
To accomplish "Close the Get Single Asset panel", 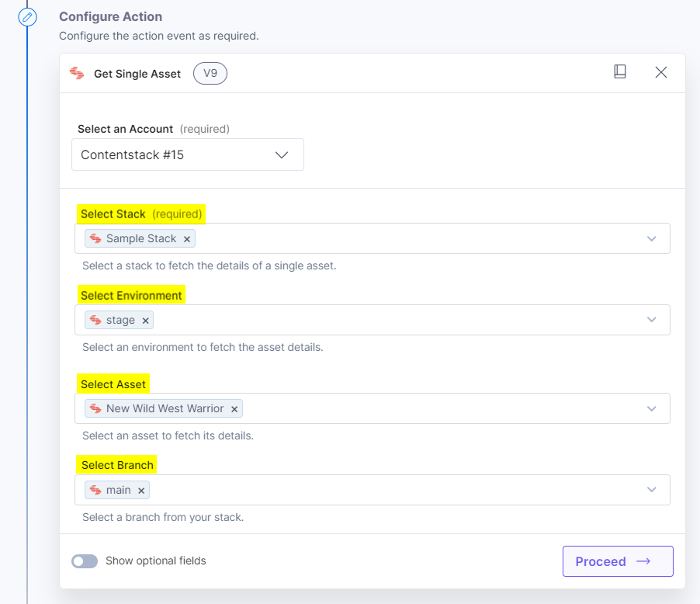I will pyautogui.click(x=661, y=72).
